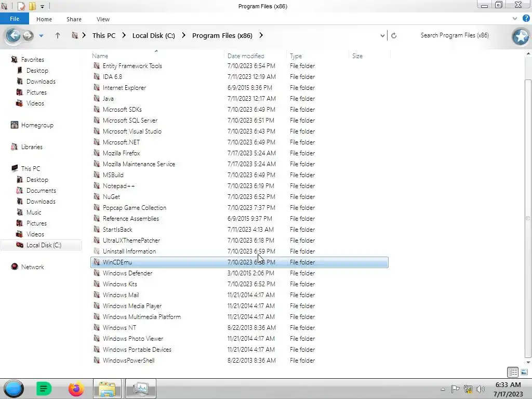The height and width of the screenshot is (399, 532).
Task: Click the Uninstall Information folder icon
Action: (97, 251)
